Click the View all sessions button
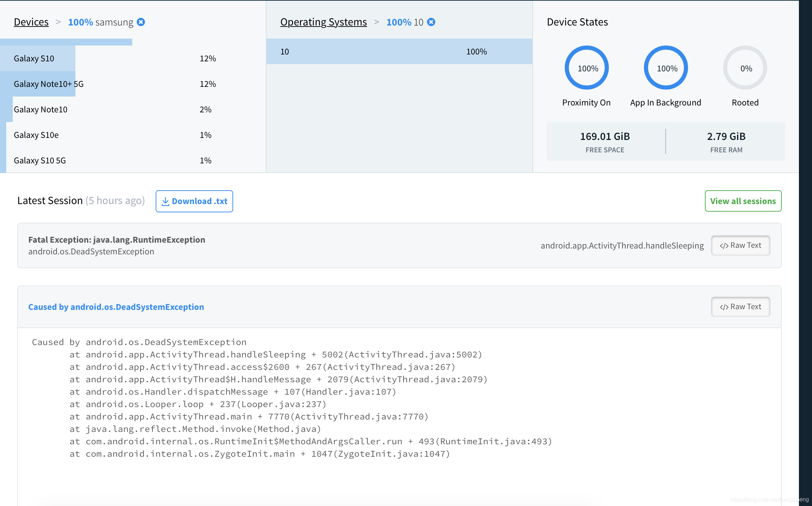This screenshot has height=506, width=812. coord(742,201)
